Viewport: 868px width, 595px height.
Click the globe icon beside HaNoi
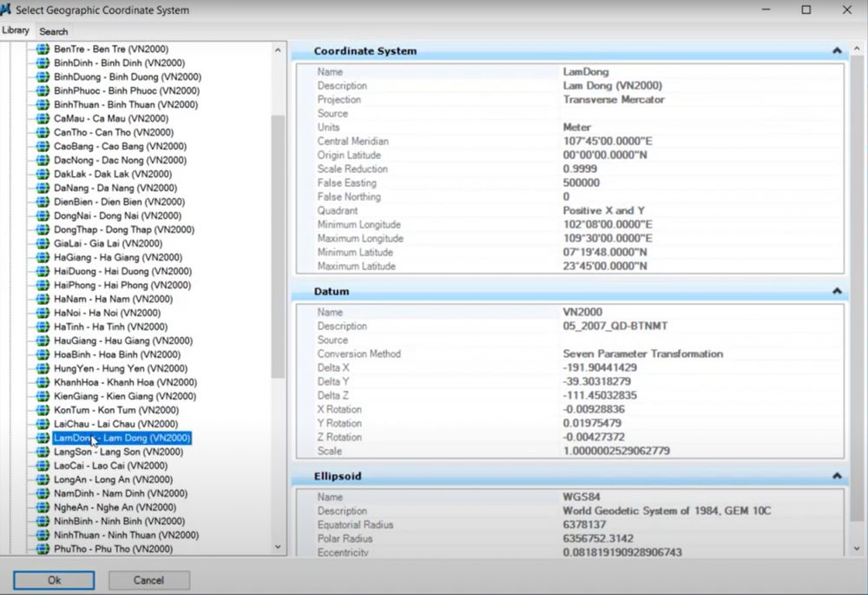pyautogui.click(x=43, y=313)
